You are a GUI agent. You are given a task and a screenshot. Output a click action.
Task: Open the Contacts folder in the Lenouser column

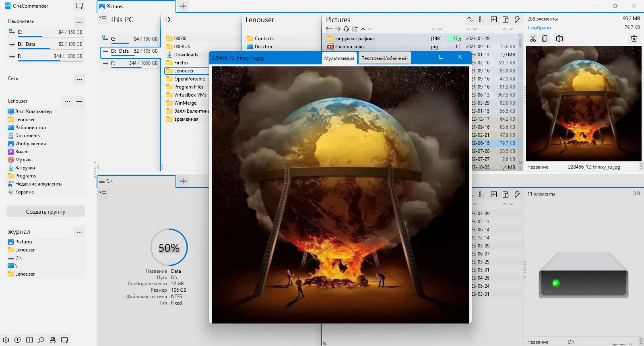[x=264, y=39]
